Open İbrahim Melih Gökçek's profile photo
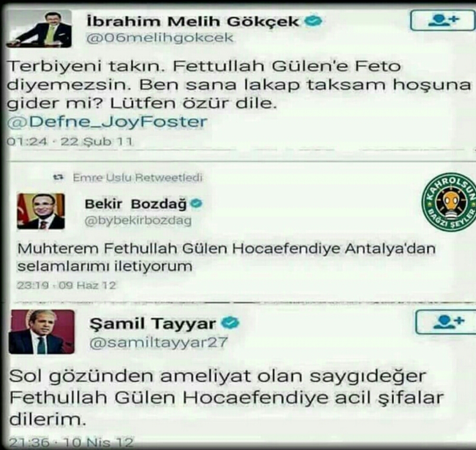 (x=39, y=29)
